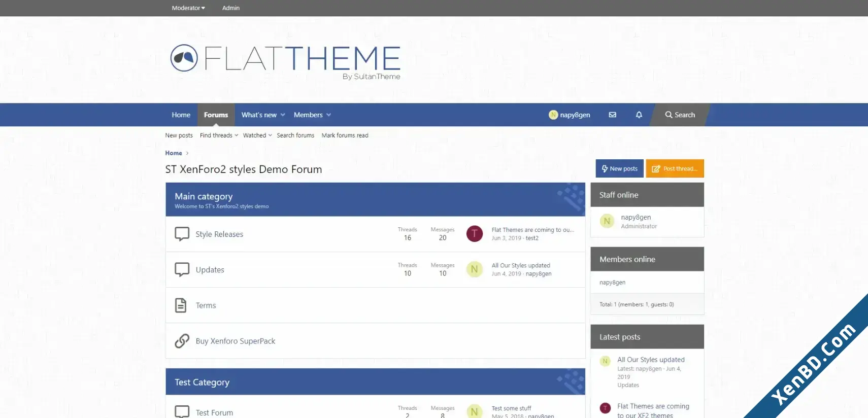The width and height of the screenshot is (868, 418).
Task: Open the Members tab
Action: tap(308, 115)
